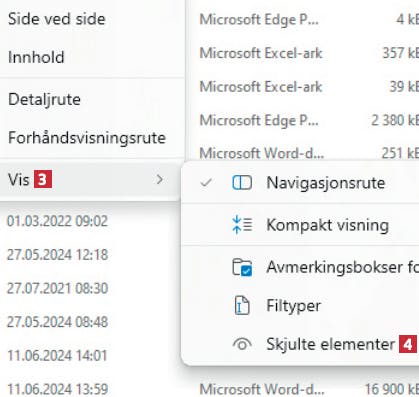This screenshot has height=397, width=419.
Task: Click the Avmerkingsbokser folder-check icon
Action: tap(242, 267)
